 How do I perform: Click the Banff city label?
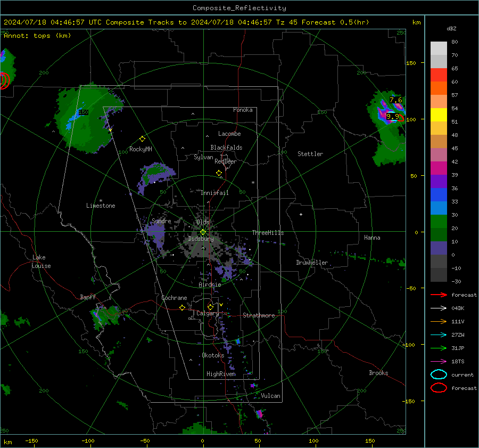(88, 297)
